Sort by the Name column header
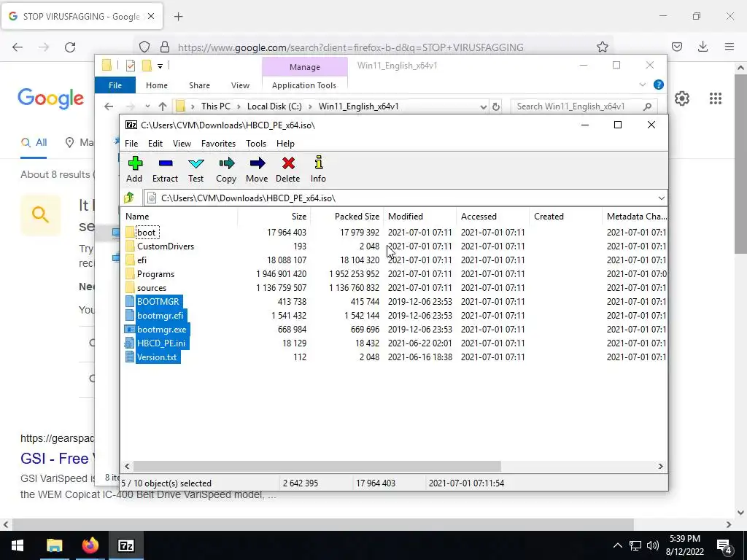 tap(179, 216)
